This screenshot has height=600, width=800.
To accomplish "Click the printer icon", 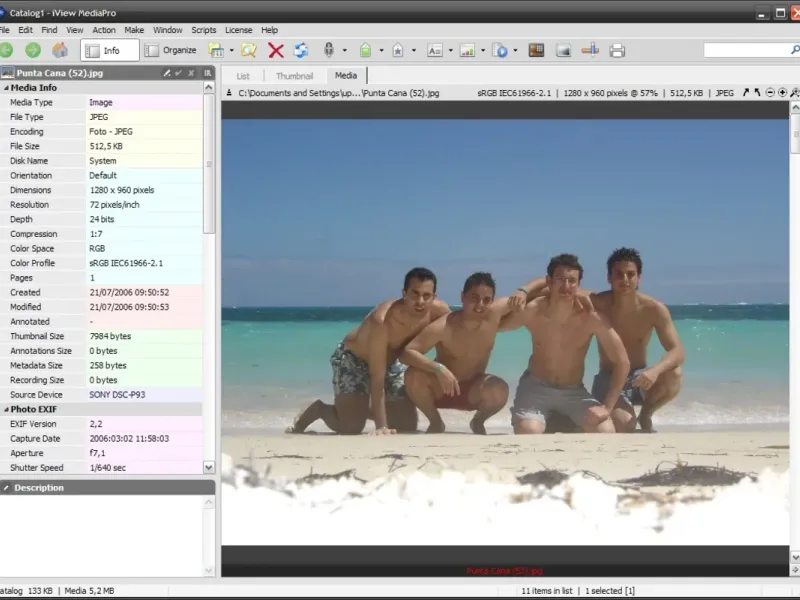I will (x=617, y=50).
